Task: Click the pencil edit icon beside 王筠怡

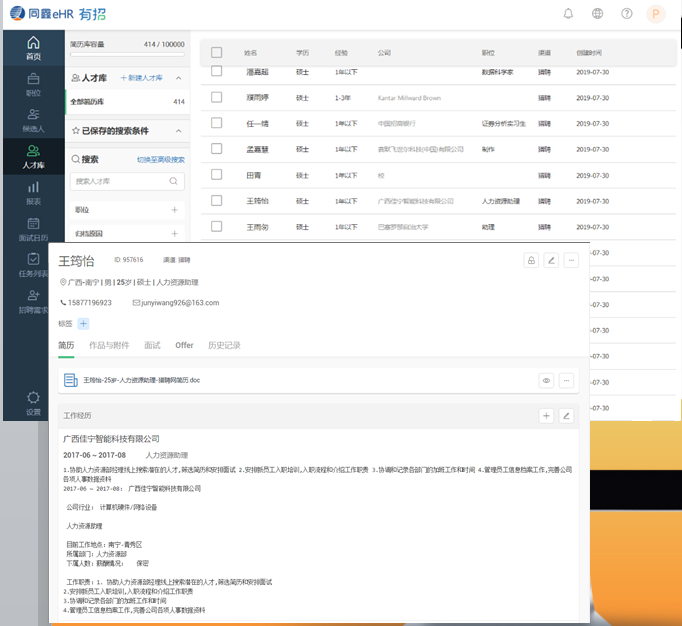Action: pos(551,261)
